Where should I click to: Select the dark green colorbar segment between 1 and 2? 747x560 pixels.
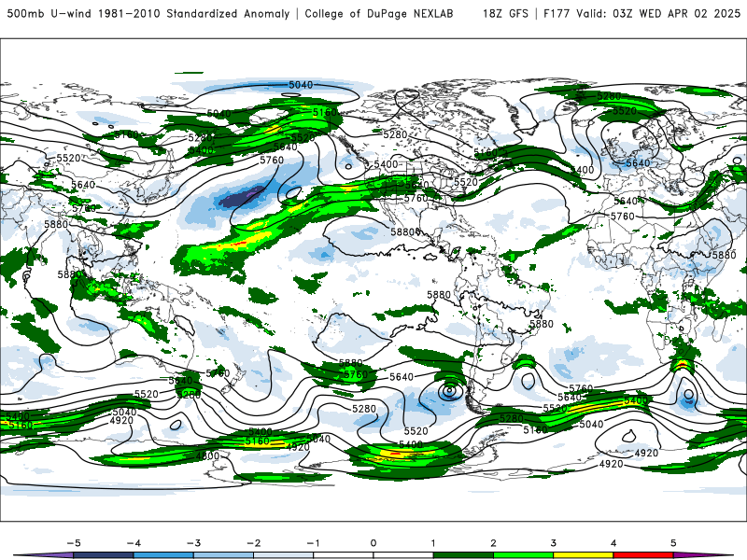[x=463, y=555]
